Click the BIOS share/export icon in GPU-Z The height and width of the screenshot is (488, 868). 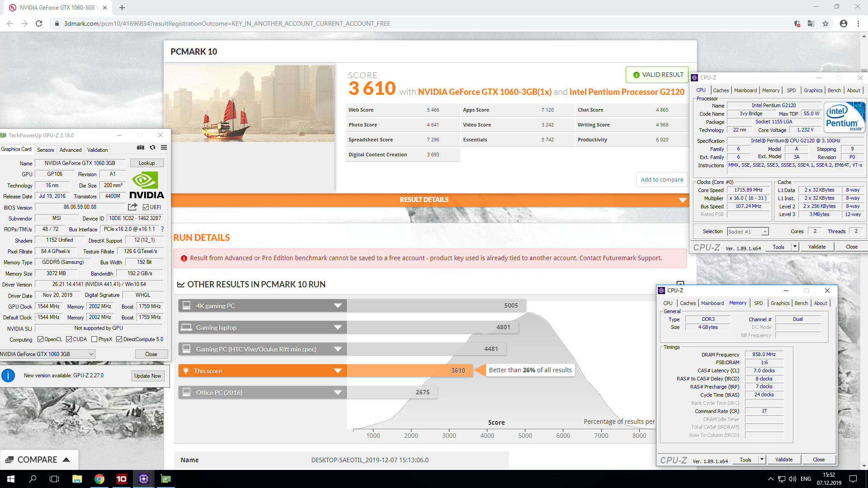(132, 207)
